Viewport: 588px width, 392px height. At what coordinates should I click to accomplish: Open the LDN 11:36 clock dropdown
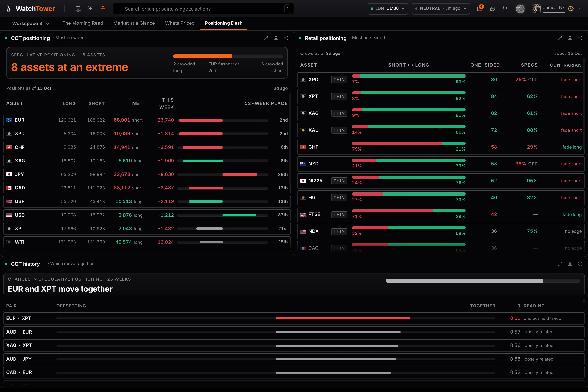point(388,8)
